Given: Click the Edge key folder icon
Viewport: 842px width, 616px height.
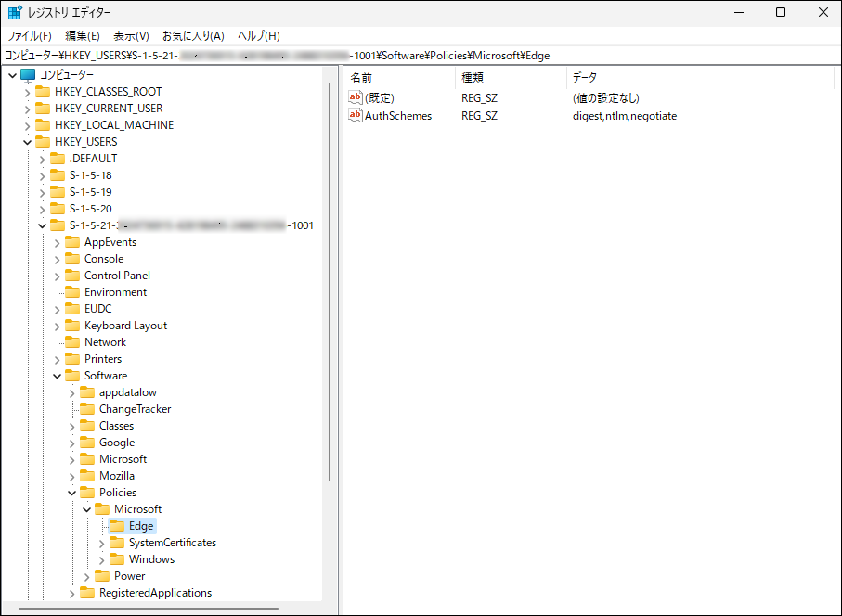Looking at the screenshot, I should (117, 526).
